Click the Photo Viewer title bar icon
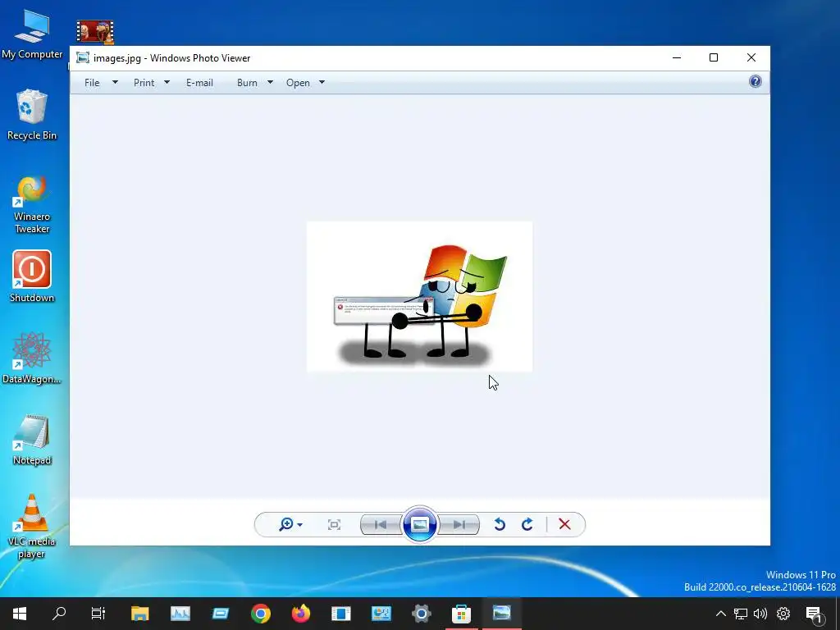Image resolution: width=840 pixels, height=630 pixels. pyautogui.click(x=83, y=58)
